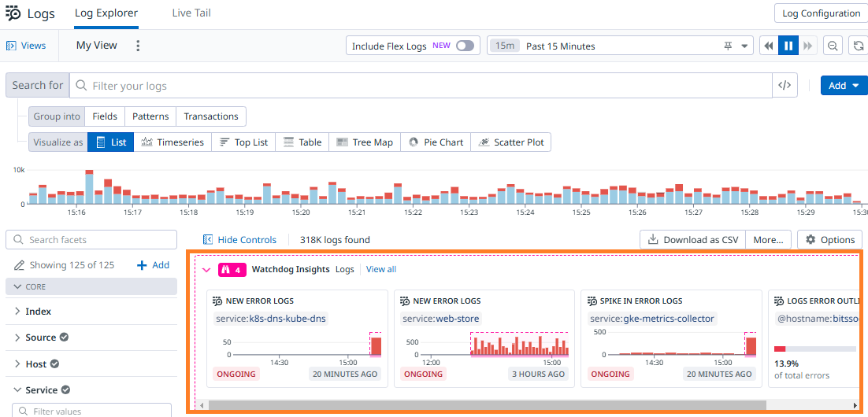Image resolution: width=868 pixels, height=417 pixels.
Task: Click the refresh icon in top toolbar
Action: coord(859,46)
